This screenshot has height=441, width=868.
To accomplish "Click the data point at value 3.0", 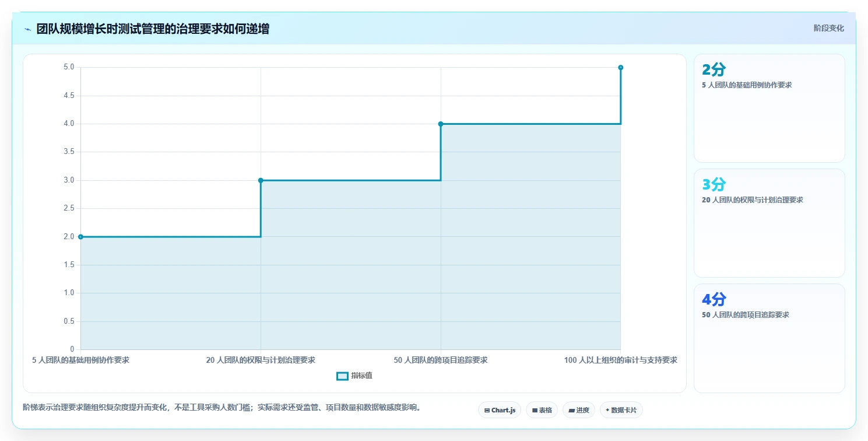I will (x=261, y=180).
